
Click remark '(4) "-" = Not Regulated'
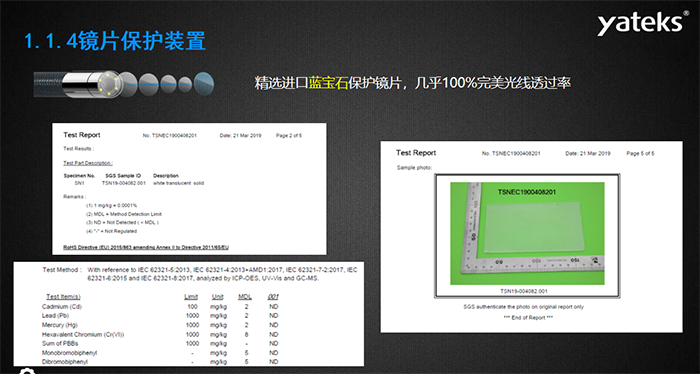[112, 231]
